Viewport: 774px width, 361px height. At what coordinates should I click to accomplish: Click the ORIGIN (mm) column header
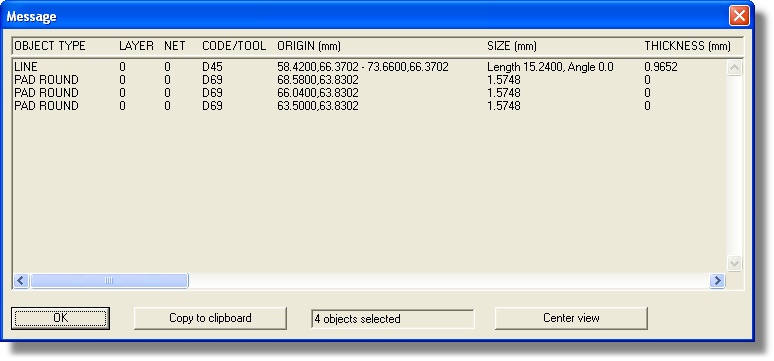pos(309,46)
